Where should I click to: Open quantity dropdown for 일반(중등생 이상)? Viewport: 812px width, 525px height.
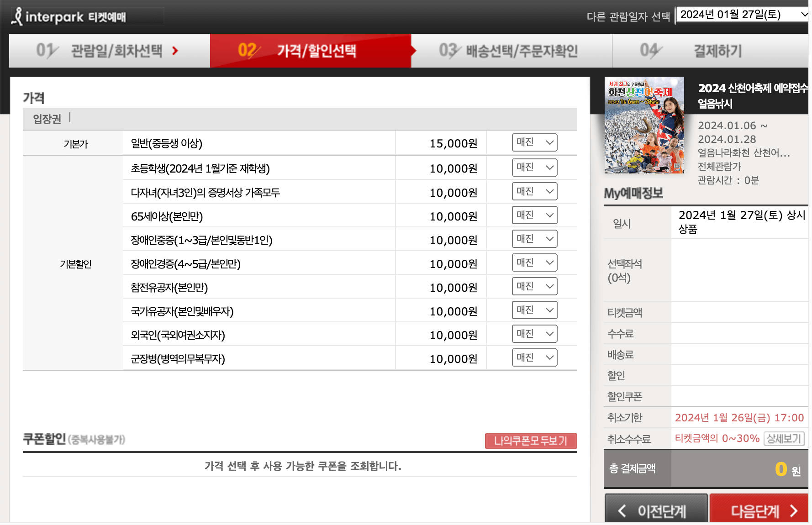534,142
